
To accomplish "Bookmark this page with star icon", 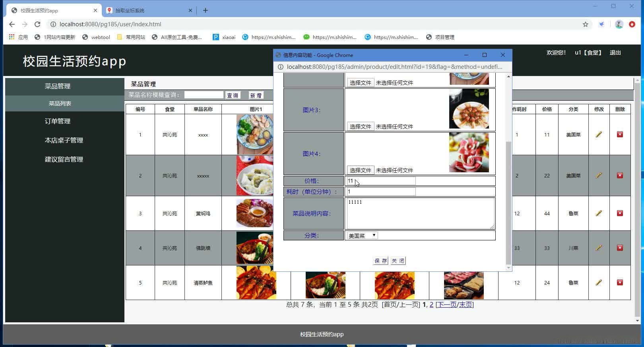I will pos(586,24).
